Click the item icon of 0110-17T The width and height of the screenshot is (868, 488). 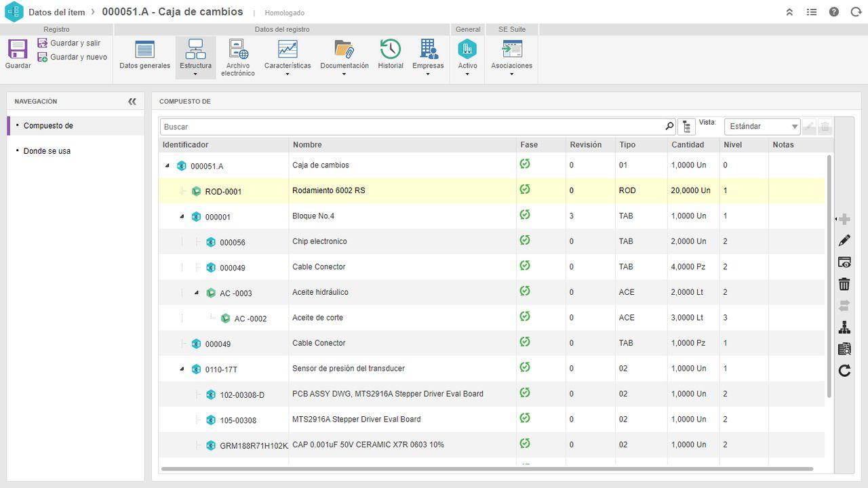click(196, 369)
